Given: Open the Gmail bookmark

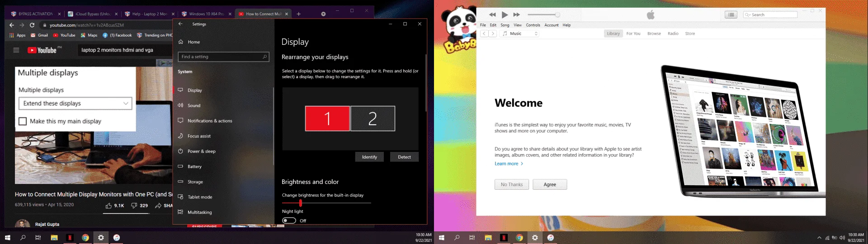Looking at the screenshot, I should coord(39,35).
